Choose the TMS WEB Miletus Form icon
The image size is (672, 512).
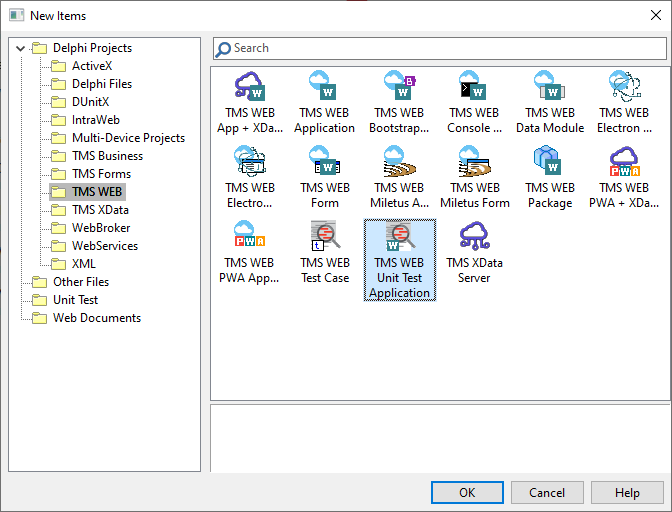(474, 161)
